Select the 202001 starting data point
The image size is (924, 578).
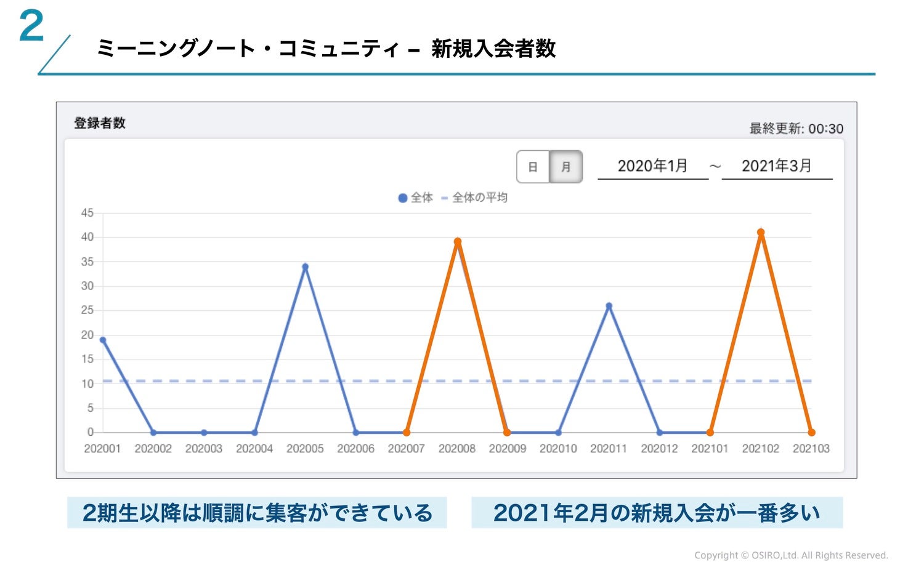(x=103, y=340)
